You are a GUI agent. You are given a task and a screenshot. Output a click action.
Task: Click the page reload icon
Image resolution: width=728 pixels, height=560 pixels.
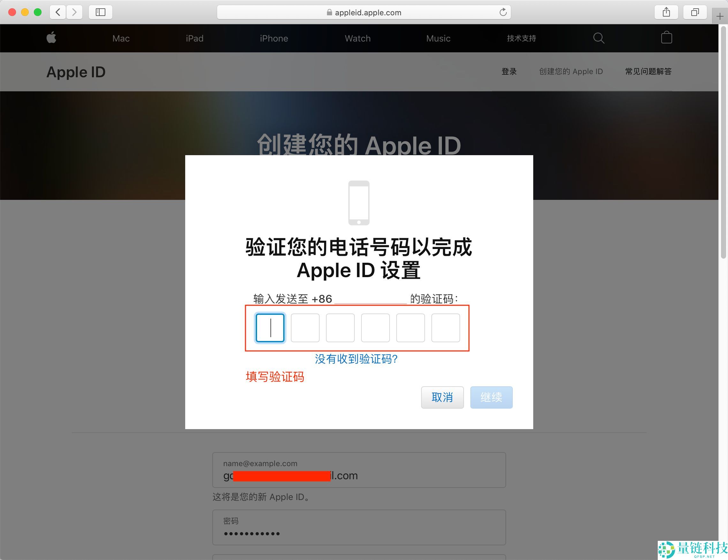503,12
